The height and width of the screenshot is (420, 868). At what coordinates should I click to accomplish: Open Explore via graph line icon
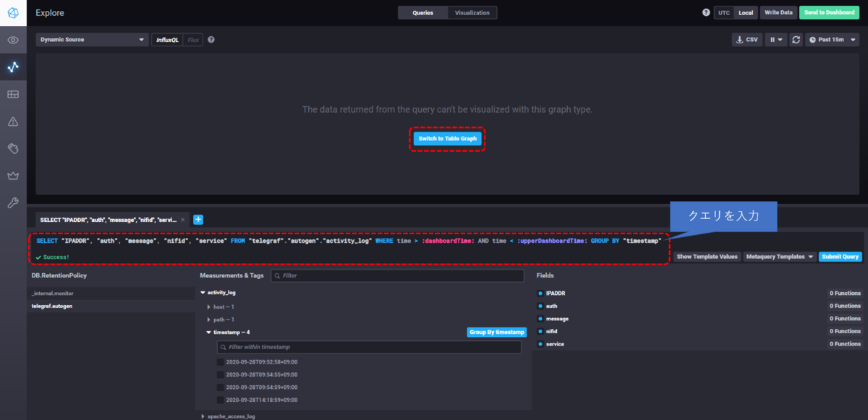point(13,67)
